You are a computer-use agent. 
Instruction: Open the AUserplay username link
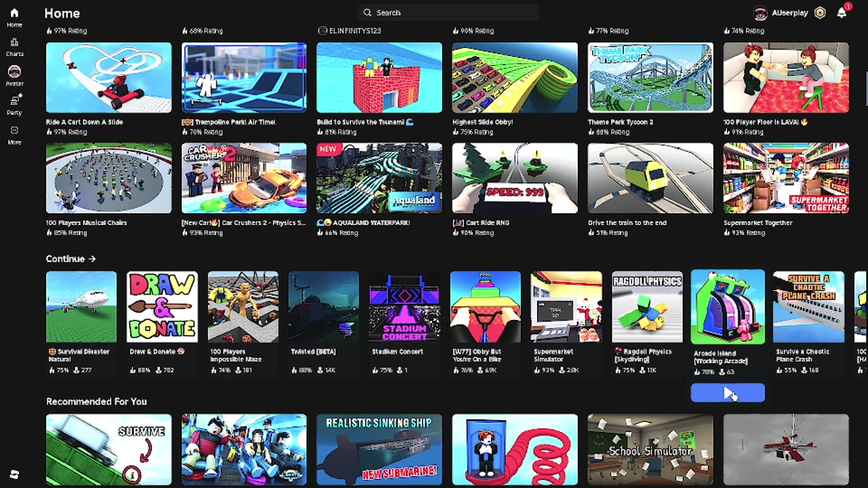click(789, 13)
